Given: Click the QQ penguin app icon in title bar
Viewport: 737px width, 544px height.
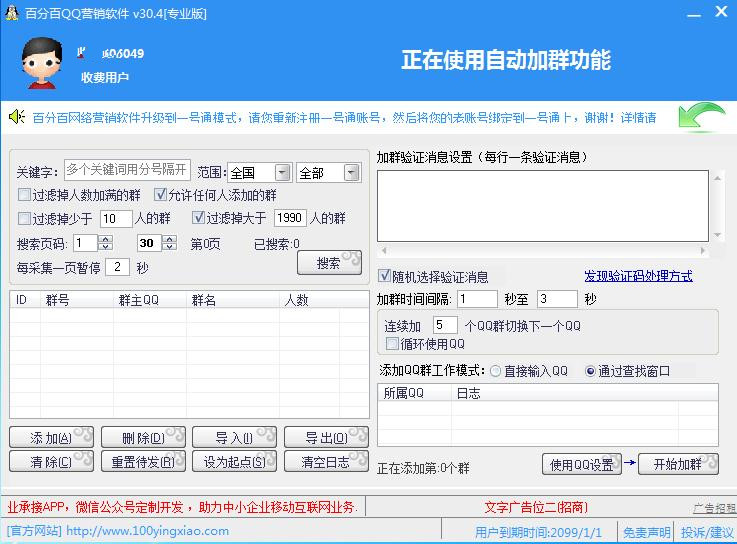Looking at the screenshot, I should (x=12, y=13).
